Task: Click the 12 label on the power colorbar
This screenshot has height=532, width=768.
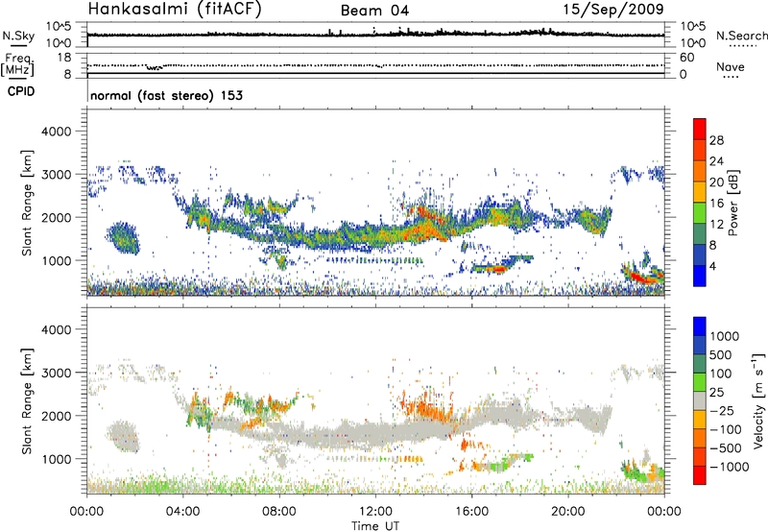Action: [716, 225]
